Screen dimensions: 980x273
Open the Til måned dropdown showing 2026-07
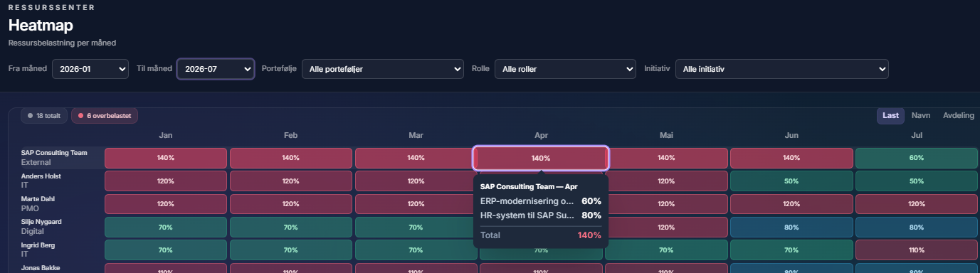coord(216,69)
